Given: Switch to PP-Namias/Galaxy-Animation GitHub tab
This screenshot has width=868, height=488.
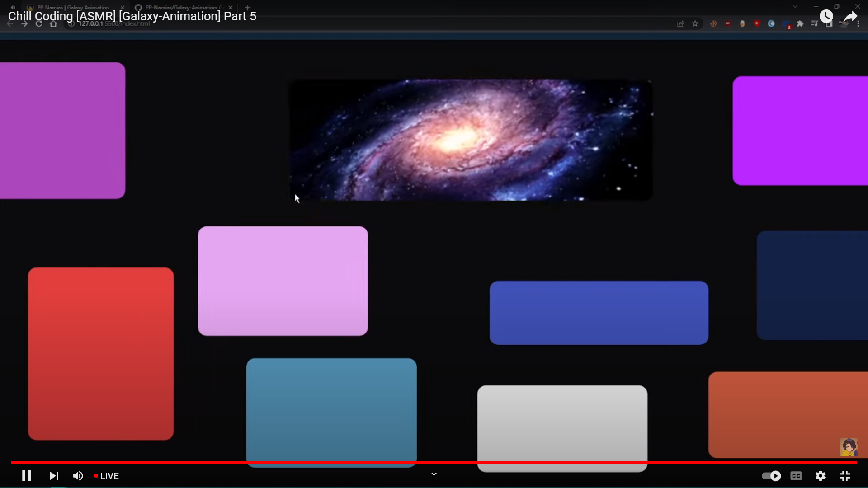Looking at the screenshot, I should point(181,8).
